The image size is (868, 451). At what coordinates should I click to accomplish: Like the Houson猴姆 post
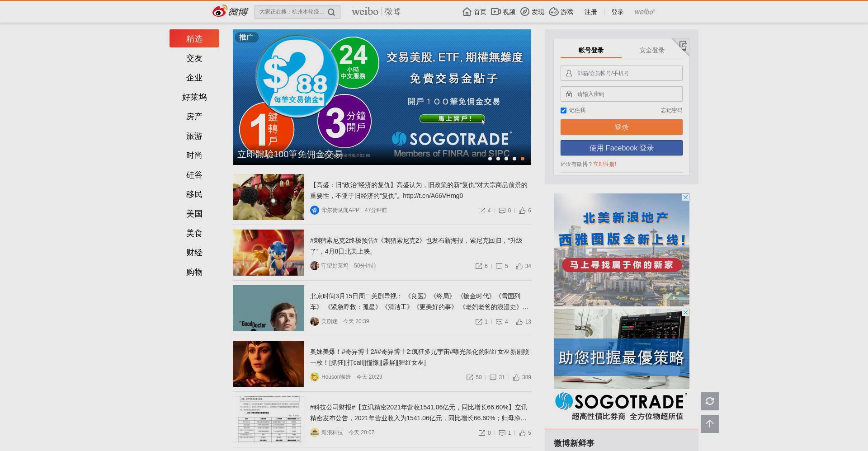tap(516, 377)
